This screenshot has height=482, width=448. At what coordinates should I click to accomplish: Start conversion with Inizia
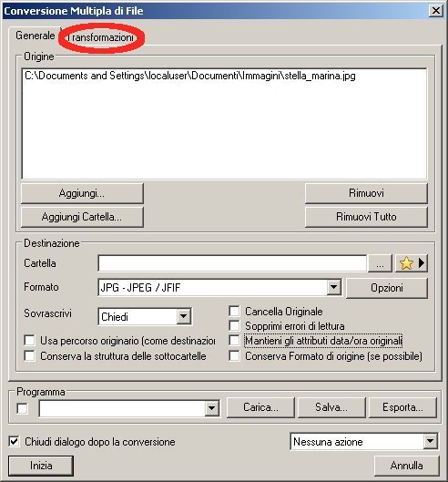[41, 466]
